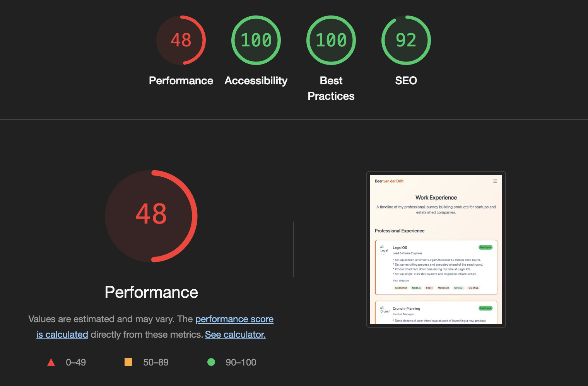Click "Visit Website" in the Legal OS card
Screen dimensions: 588x386
click(x=400, y=281)
